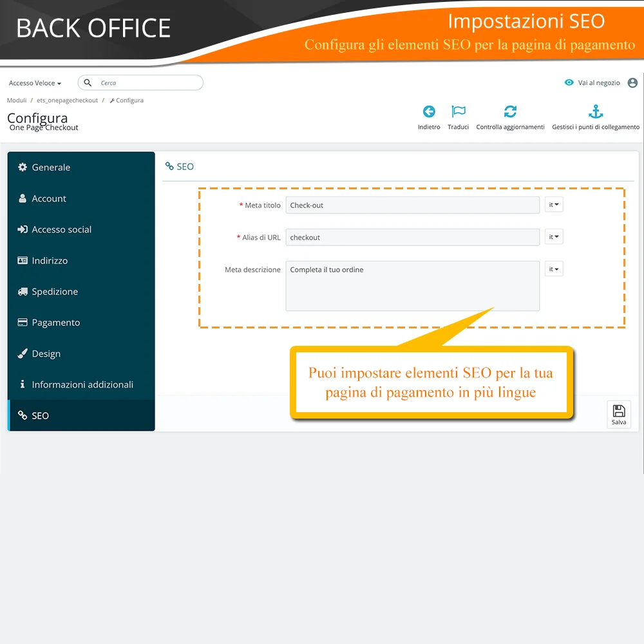Click the Traduci flag icon

458,111
